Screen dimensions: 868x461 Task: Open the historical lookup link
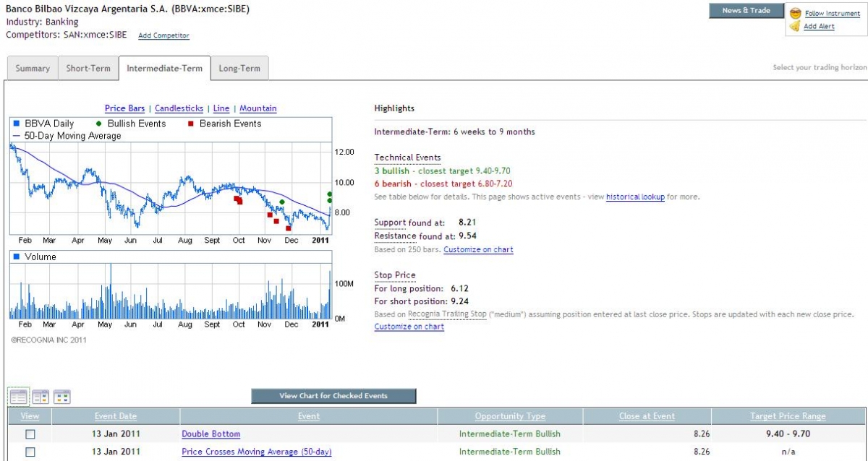tap(635, 197)
